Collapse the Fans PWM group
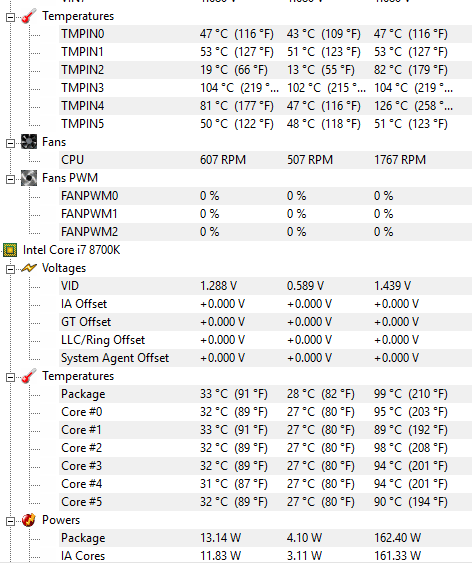 [x=10, y=179]
